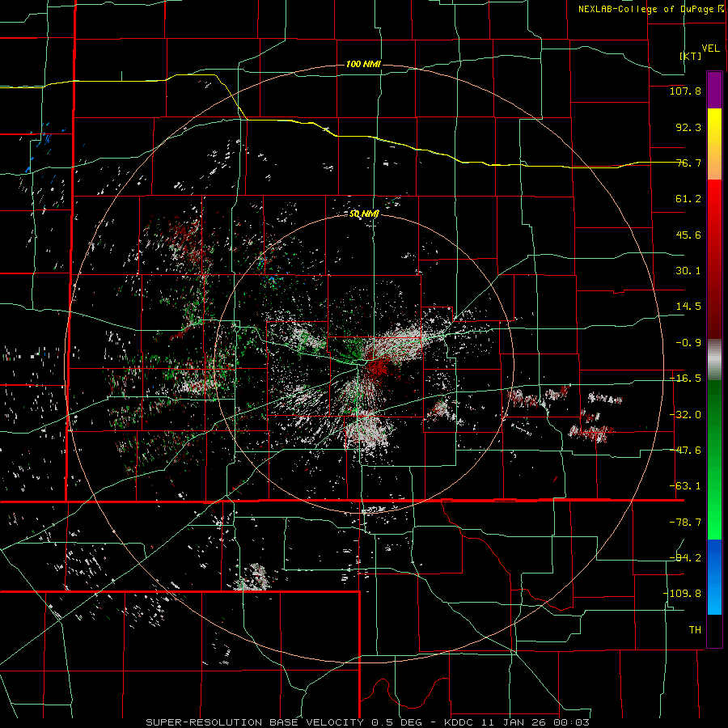Click the -47.6 velocity scale value

(x=685, y=451)
